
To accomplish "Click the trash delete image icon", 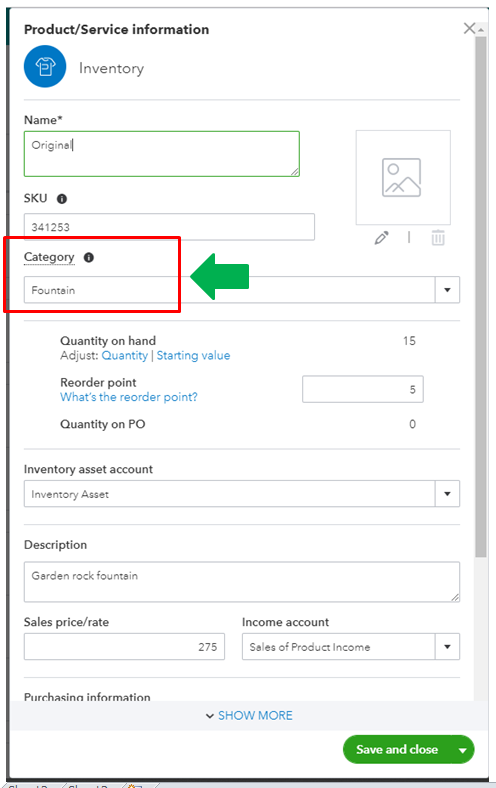I will (x=438, y=238).
